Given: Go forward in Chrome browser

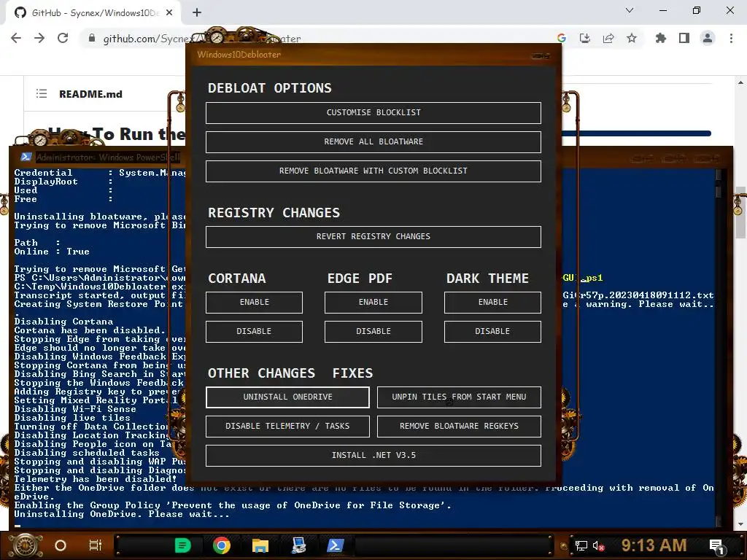Looking at the screenshot, I should coord(39,38).
